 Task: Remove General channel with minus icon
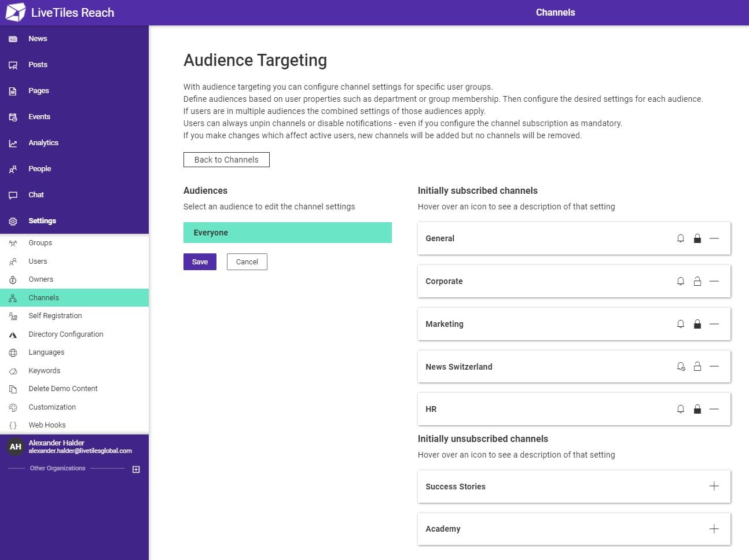click(714, 238)
